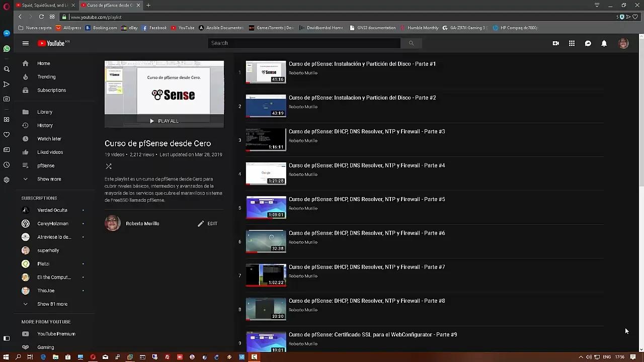
Task: Open the History sidebar item
Action: pos(45,125)
